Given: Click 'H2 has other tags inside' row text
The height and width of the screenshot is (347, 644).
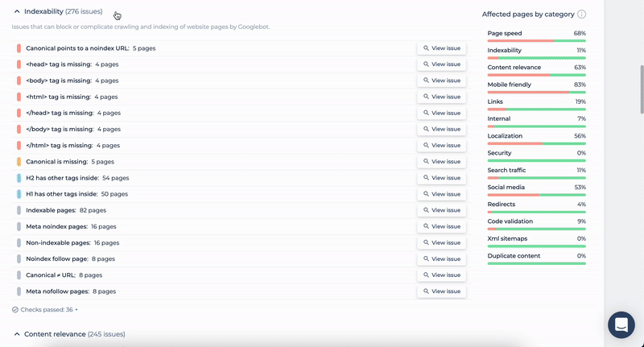Looking at the screenshot, I should coord(63,178).
